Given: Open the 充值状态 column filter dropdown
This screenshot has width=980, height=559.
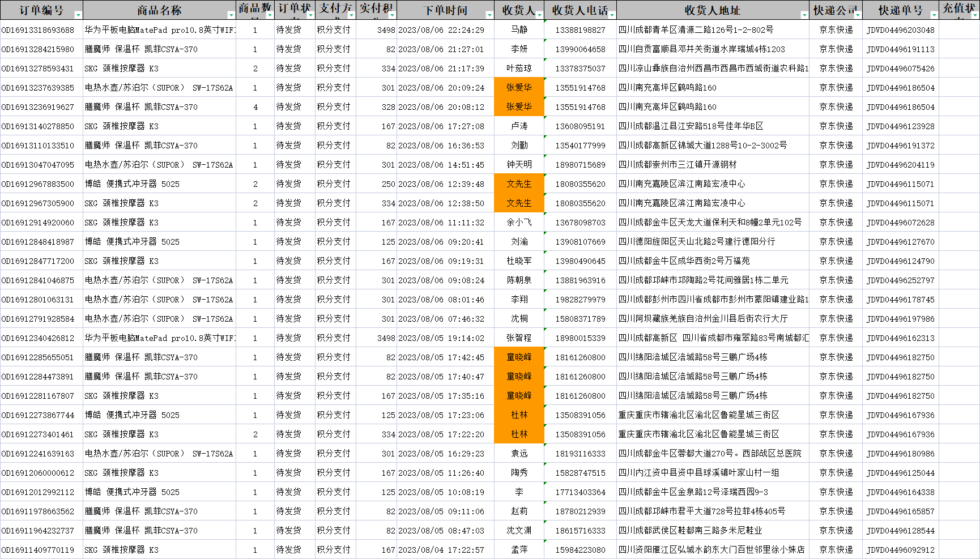Looking at the screenshot, I should tap(975, 15).
